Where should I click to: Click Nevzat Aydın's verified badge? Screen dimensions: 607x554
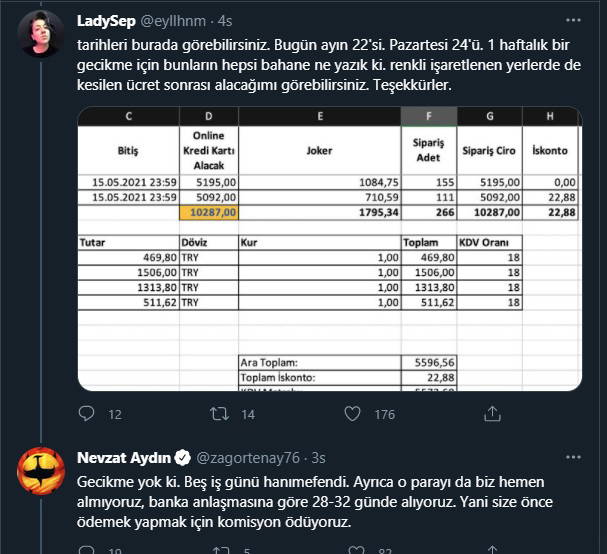(183, 458)
